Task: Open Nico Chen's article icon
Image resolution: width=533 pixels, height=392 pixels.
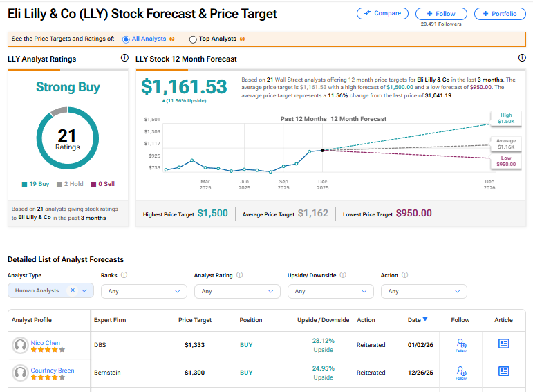Action: click(503, 344)
